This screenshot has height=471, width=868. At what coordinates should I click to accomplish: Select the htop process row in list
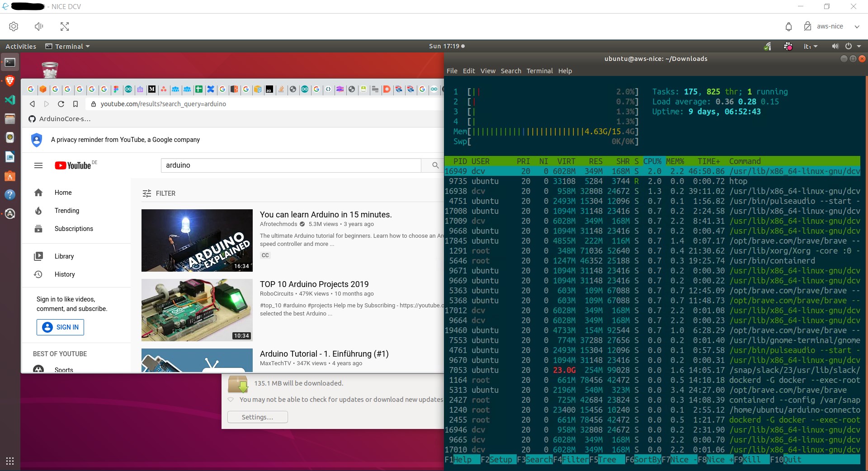pos(652,181)
